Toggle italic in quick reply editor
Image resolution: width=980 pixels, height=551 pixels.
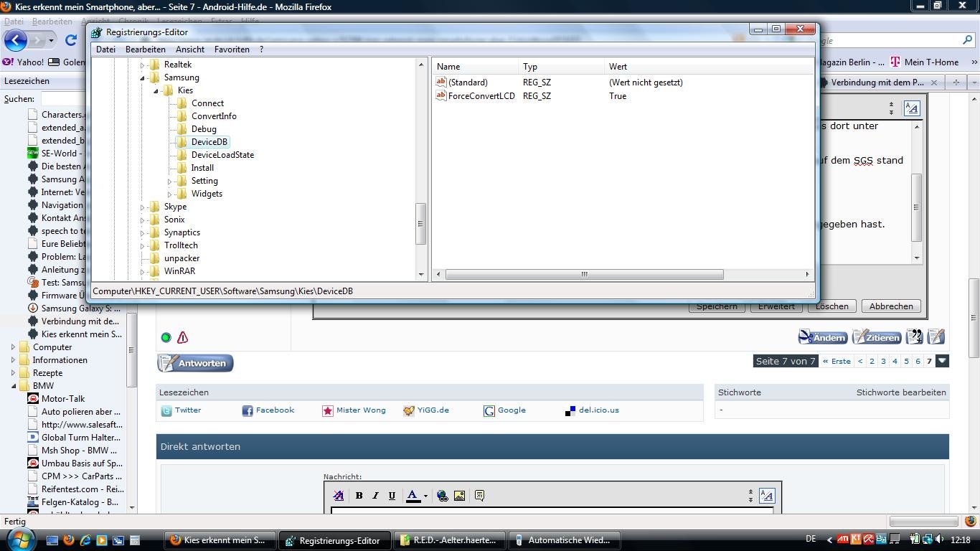(x=375, y=496)
